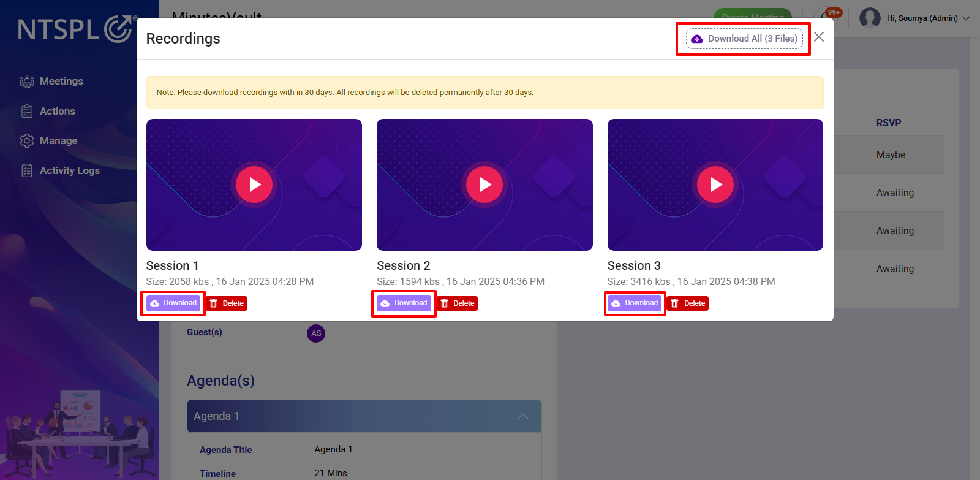Click the Agenda Title label
The image size is (980, 480).
(226, 450)
